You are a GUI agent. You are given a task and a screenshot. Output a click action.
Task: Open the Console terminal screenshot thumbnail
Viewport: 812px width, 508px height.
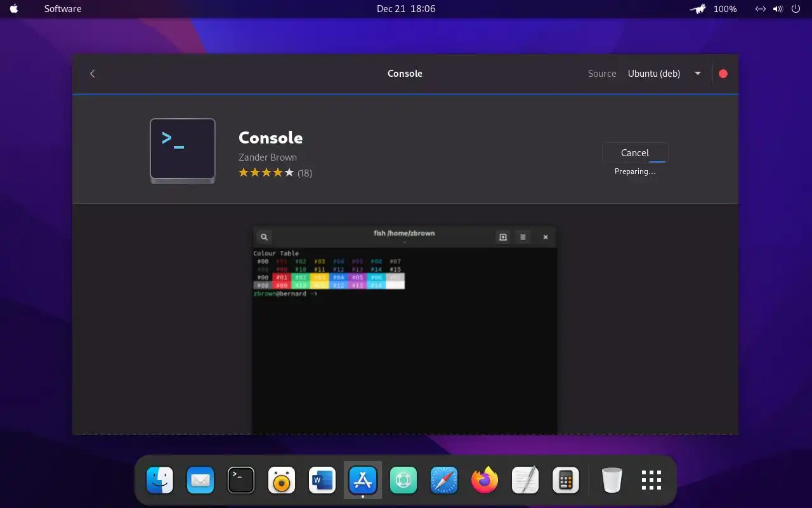point(405,330)
